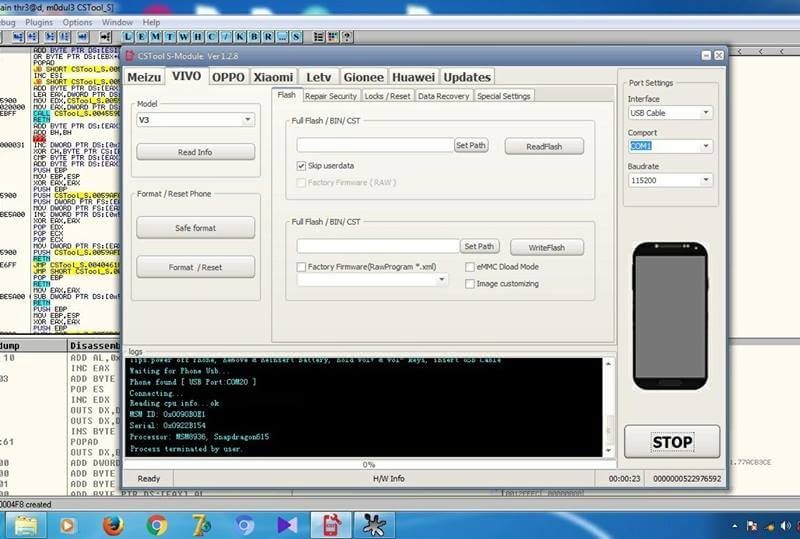Switch to the OPPO brand tab
This screenshot has height=539, width=800.
(229, 77)
